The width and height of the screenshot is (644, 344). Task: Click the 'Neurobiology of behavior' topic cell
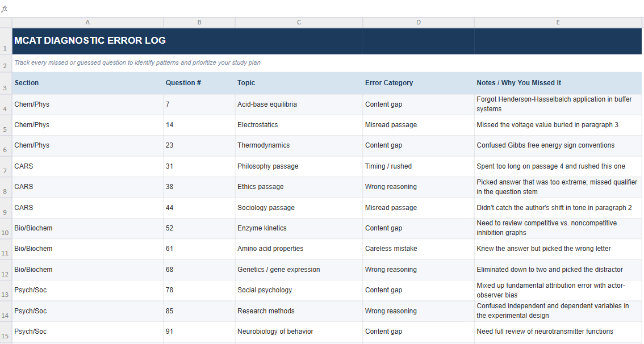299,332
